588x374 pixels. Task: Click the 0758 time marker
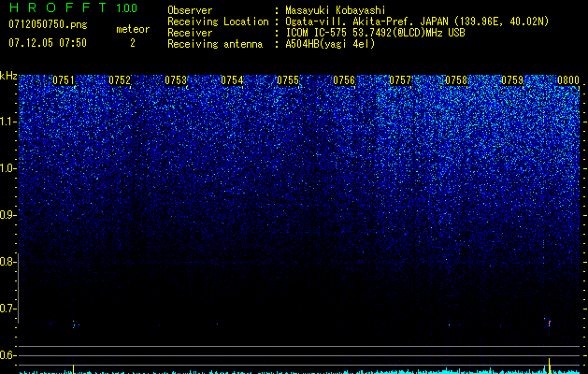click(456, 80)
